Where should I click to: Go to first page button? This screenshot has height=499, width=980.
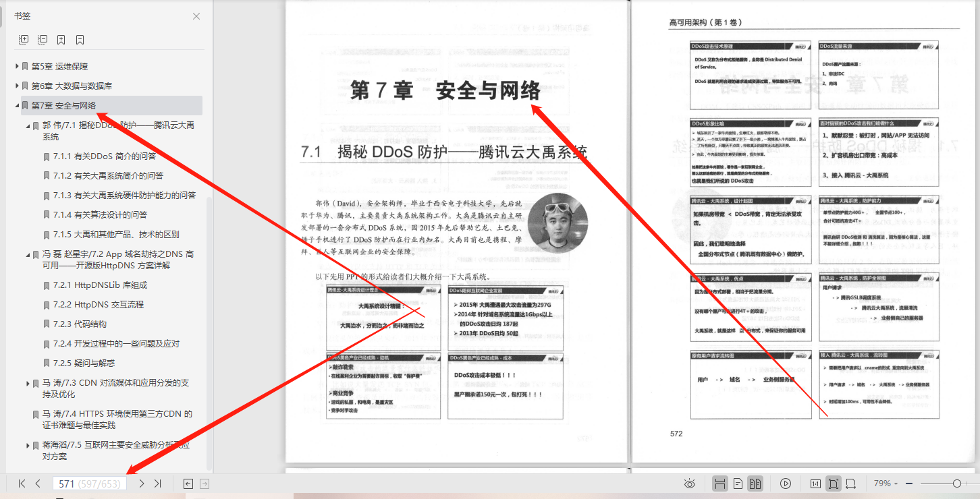coord(22,483)
